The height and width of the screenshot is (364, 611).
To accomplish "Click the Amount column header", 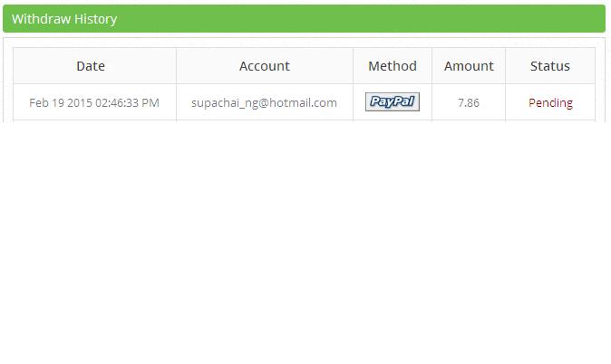I will [469, 65].
